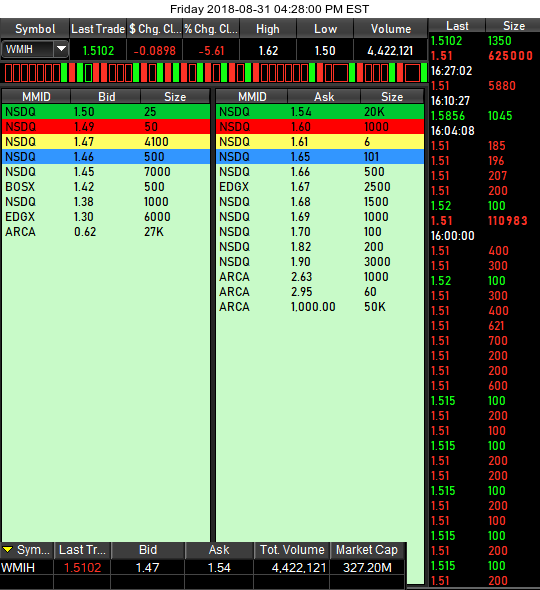Screen dimensions: 540x590
Task: Click the 1.51 185 trade print
Action: click(x=484, y=146)
